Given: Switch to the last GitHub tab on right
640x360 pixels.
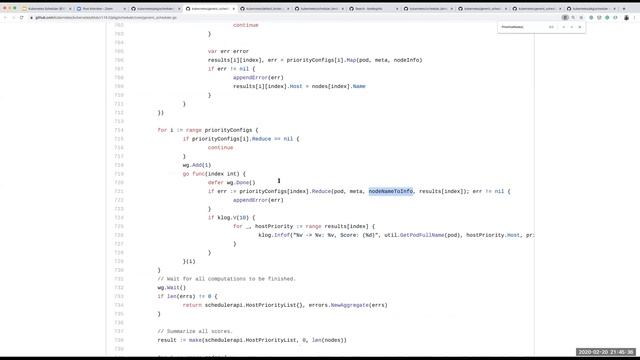Looking at the screenshot, I should tap(591, 9).
